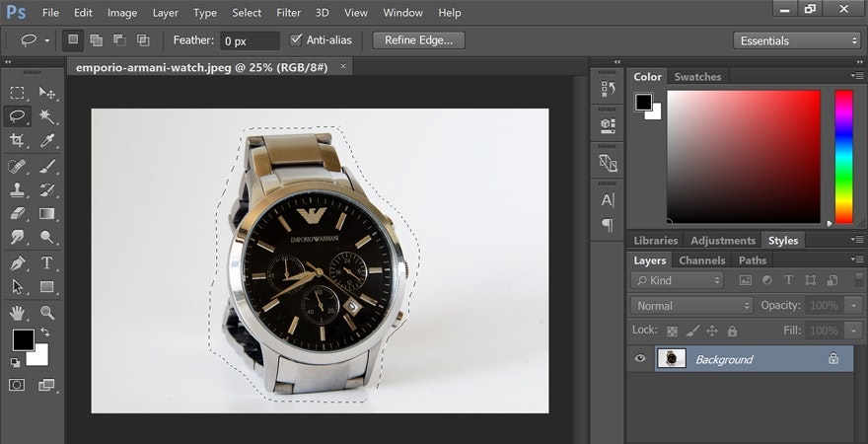The image size is (868, 444).
Task: Choose the Horizontal Type tool
Action: [x=46, y=262]
